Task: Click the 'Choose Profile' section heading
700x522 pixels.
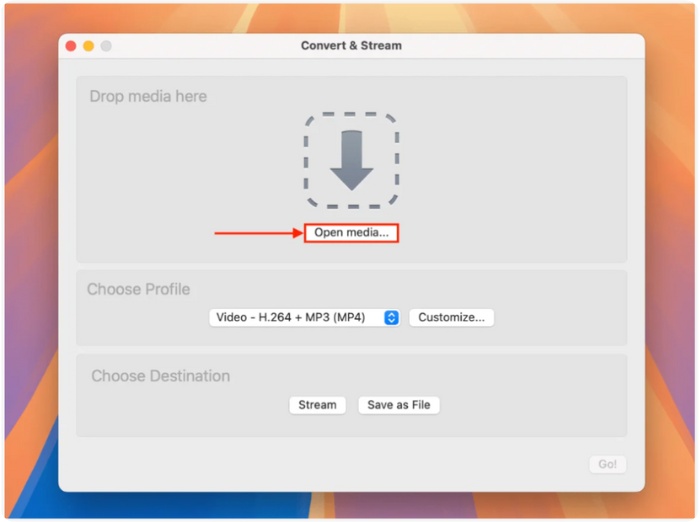Action: tap(138, 290)
